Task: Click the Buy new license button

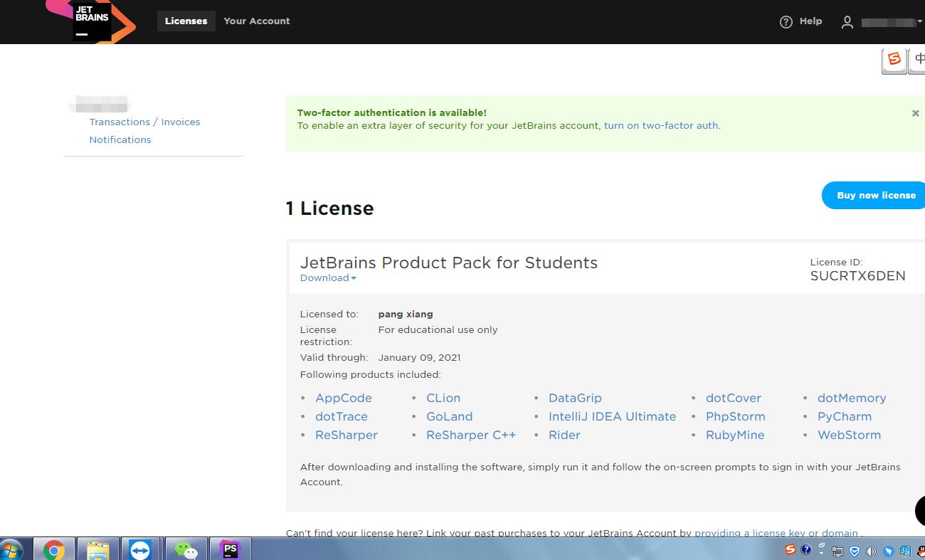Action: (875, 196)
